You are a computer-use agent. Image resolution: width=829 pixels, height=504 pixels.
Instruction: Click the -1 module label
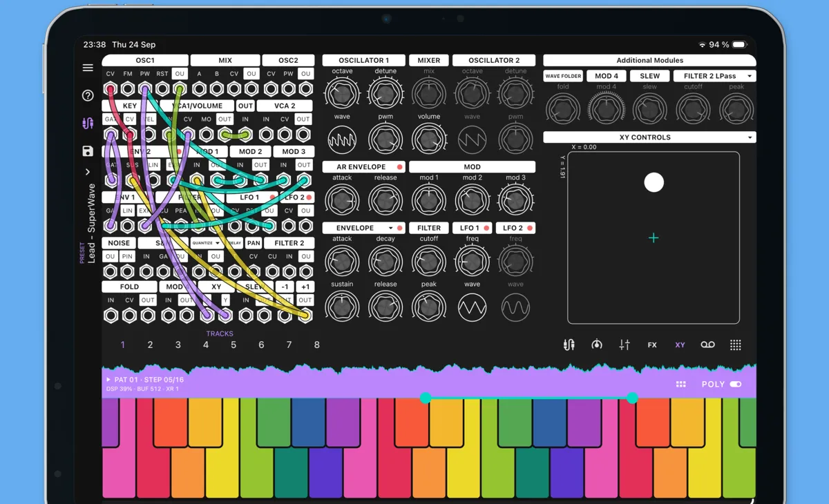pyautogui.click(x=285, y=287)
